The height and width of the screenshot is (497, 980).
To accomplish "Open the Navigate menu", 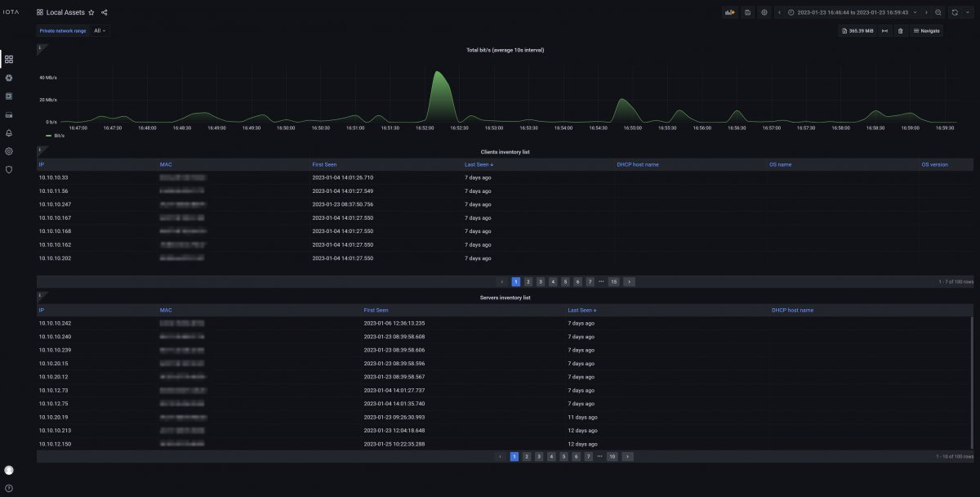I will pyautogui.click(x=926, y=31).
